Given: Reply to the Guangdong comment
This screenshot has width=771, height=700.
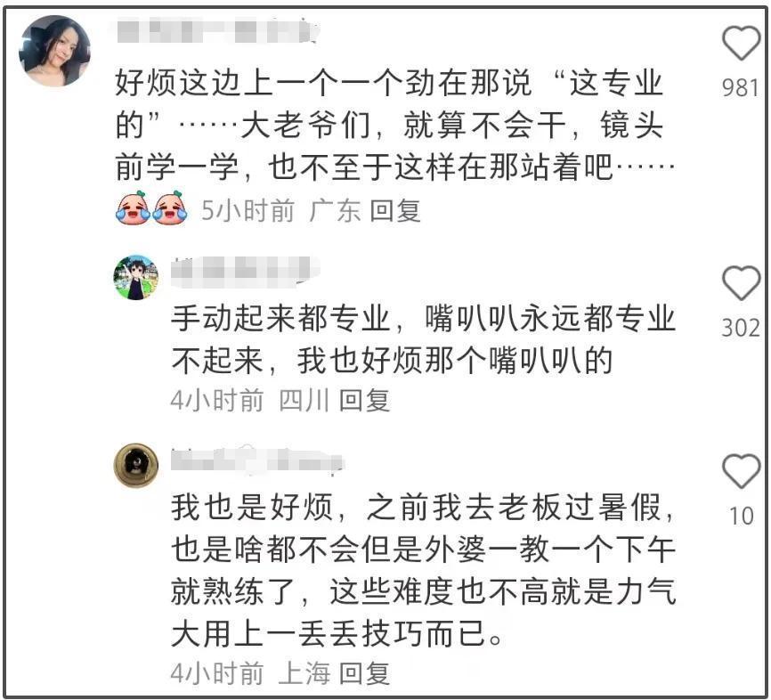Looking at the screenshot, I should [394, 211].
